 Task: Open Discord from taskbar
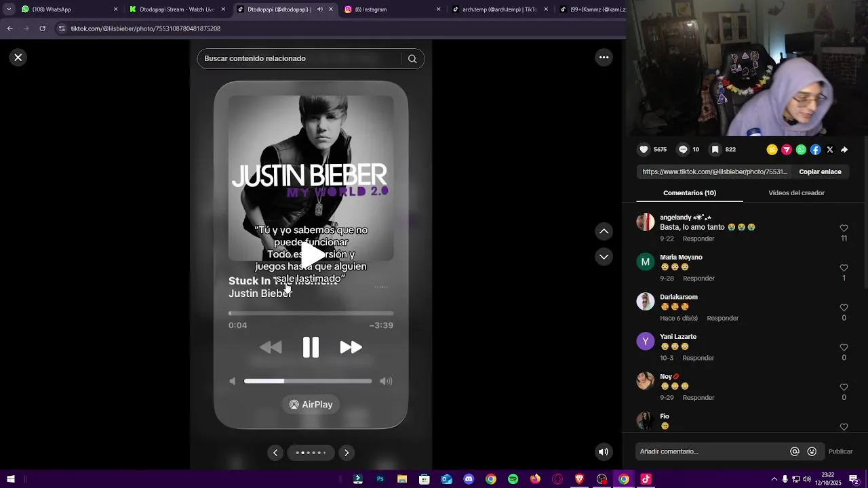click(469, 479)
